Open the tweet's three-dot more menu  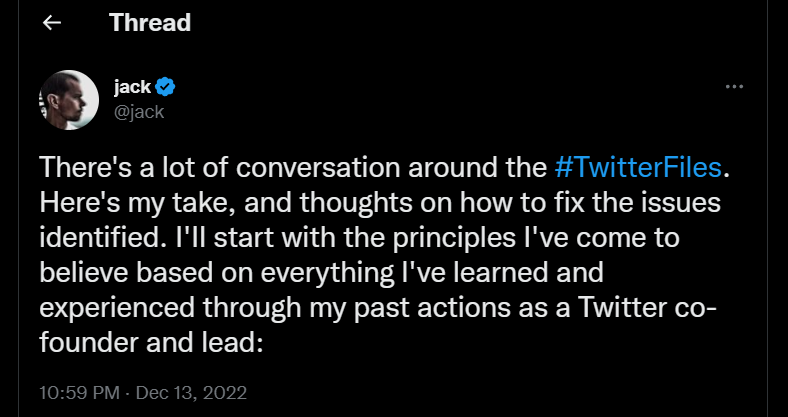[733, 88]
